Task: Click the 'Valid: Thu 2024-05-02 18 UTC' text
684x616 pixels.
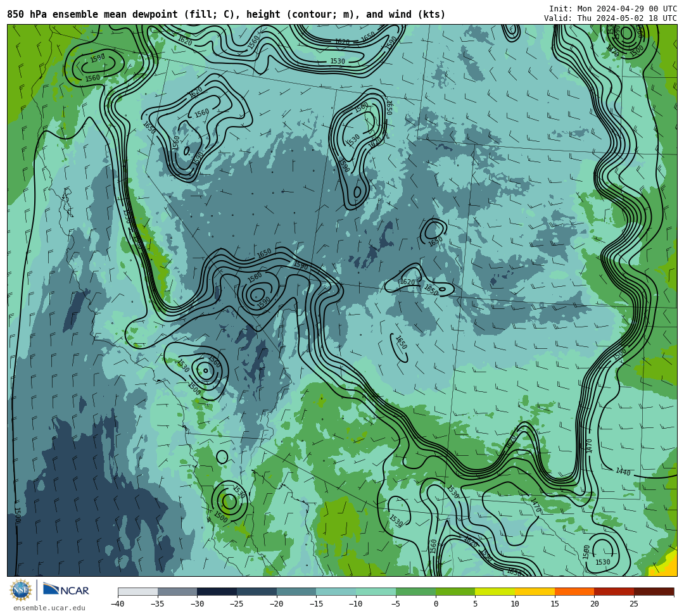Action: (611, 18)
